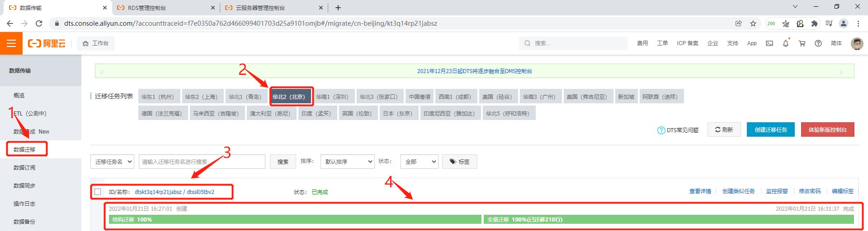Show next announcement in banner
Screen dimensions: 868x231
coord(841,72)
